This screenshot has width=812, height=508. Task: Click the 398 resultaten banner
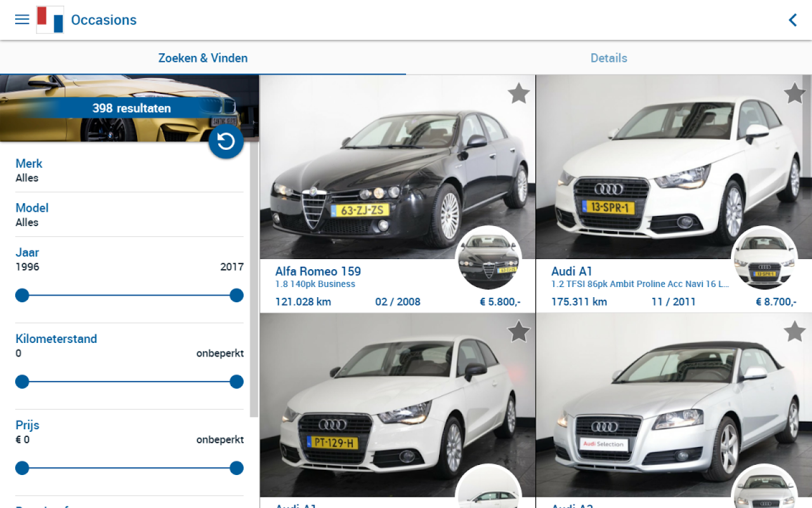pyautogui.click(x=131, y=109)
